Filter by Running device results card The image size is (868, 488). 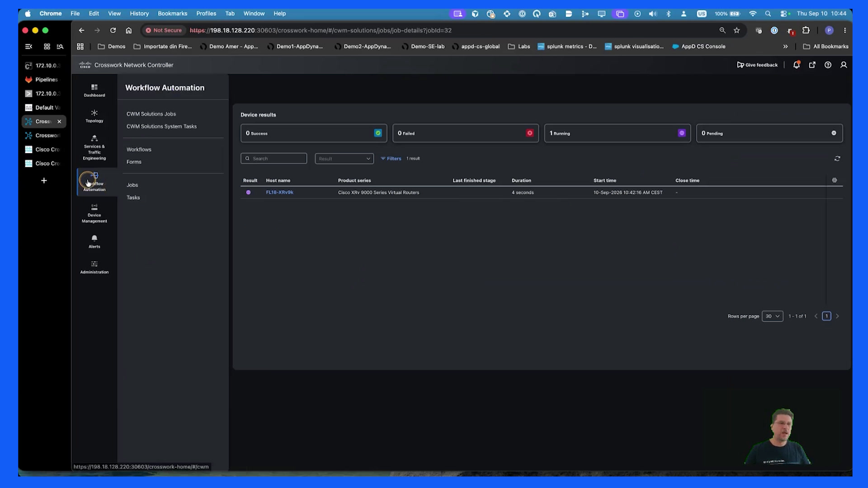618,133
